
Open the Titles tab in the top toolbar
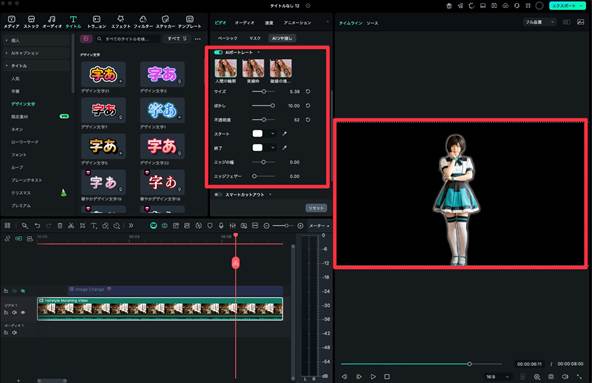click(73, 22)
